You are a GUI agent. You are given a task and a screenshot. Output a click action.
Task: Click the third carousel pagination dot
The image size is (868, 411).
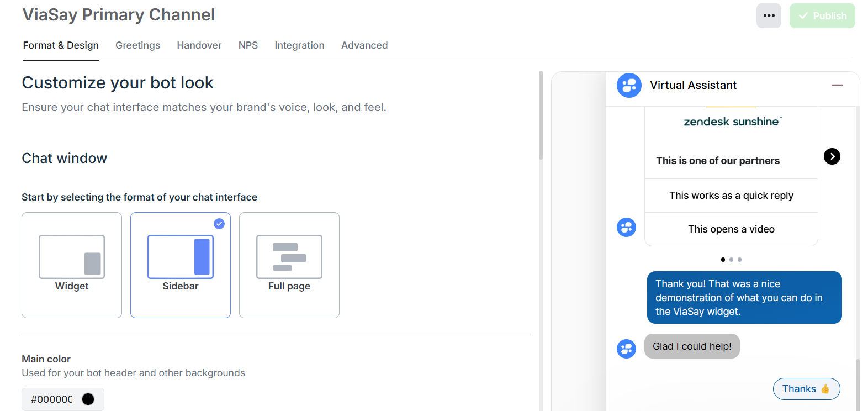[739, 260]
